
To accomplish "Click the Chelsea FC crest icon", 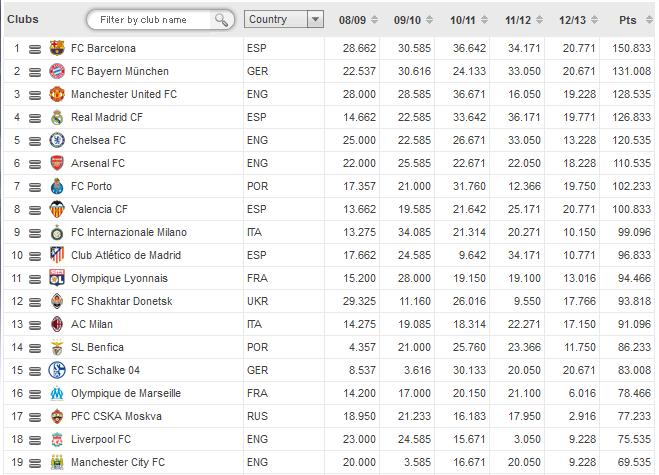I will pyautogui.click(x=57, y=140).
